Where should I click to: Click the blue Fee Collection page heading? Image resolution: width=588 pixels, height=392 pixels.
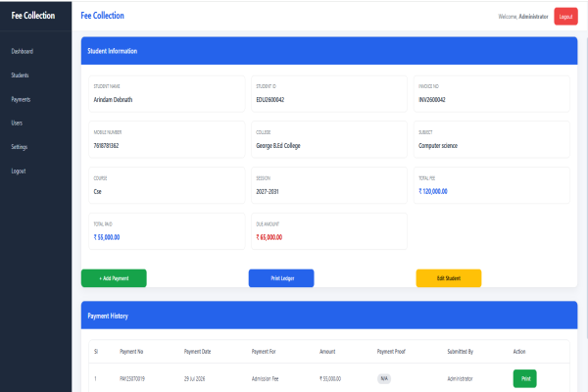tap(102, 16)
